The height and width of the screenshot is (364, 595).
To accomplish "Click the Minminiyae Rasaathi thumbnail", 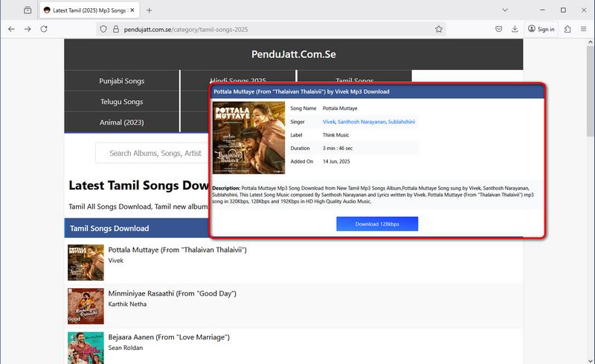I will point(86,306).
